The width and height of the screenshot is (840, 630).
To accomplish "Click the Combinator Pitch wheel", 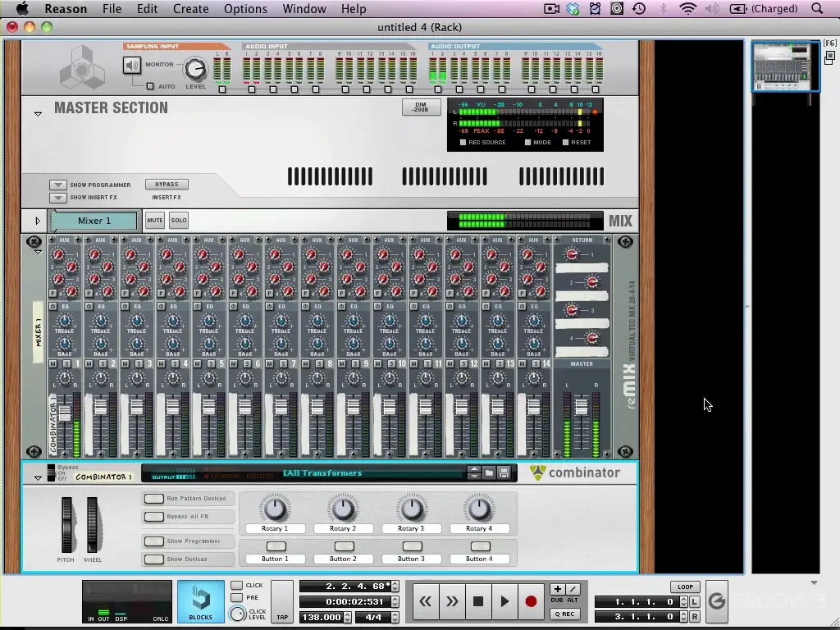I will [66, 525].
